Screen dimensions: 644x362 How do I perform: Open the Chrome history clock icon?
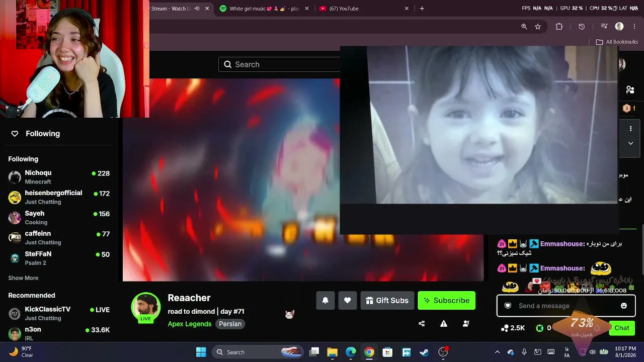tap(582, 27)
